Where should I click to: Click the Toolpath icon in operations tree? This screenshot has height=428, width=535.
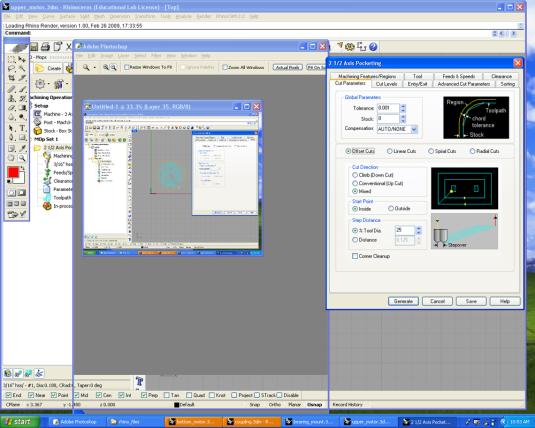[47, 197]
